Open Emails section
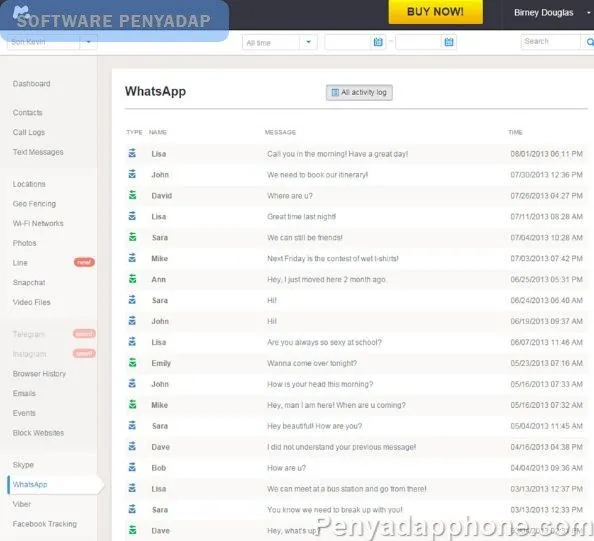The width and height of the screenshot is (594, 541). (24, 393)
